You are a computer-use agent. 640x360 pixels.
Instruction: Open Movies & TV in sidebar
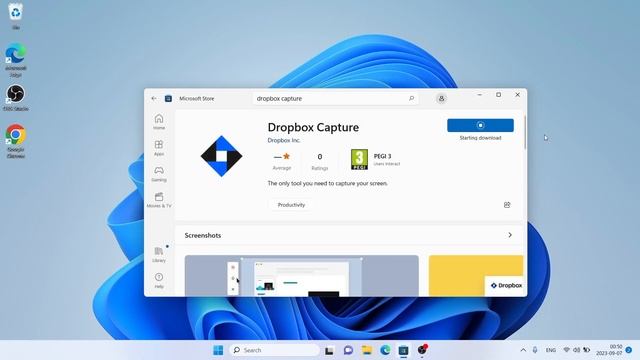coord(159,200)
